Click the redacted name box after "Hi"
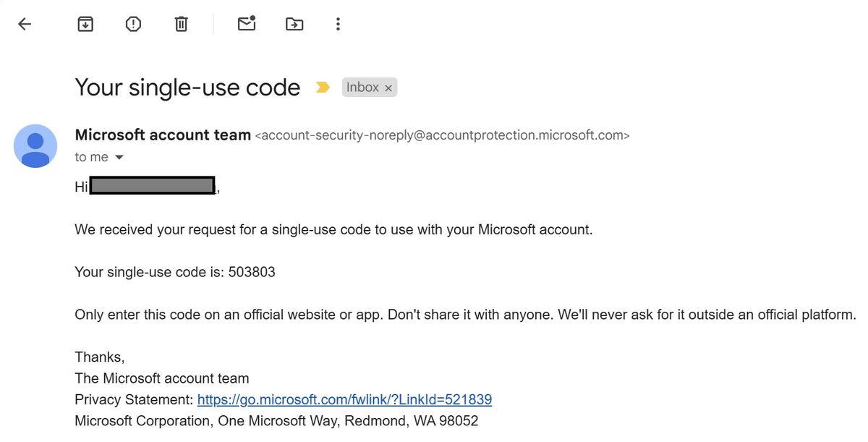Screen dimensions: 868x442 tap(153, 186)
